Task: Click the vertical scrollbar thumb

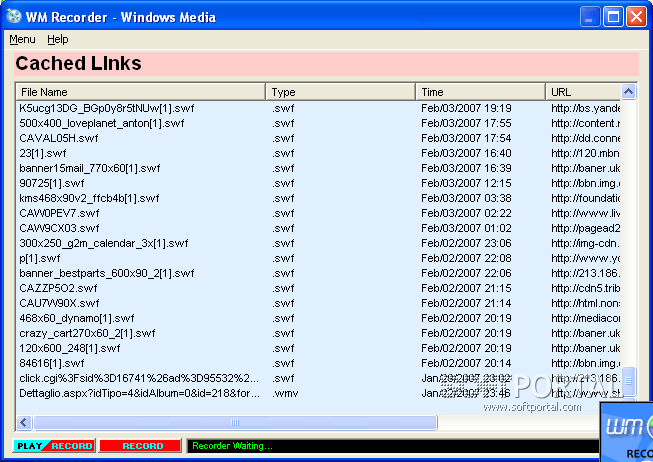Action: [628, 381]
